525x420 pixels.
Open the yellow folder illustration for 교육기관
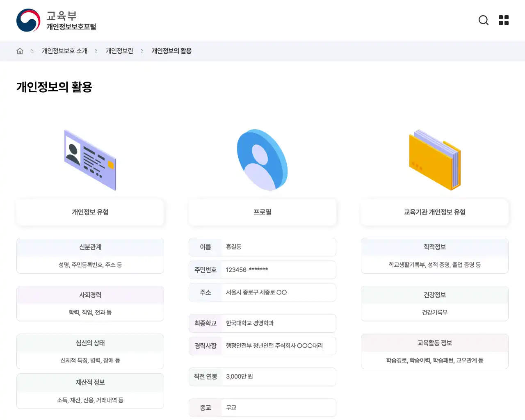(x=434, y=160)
